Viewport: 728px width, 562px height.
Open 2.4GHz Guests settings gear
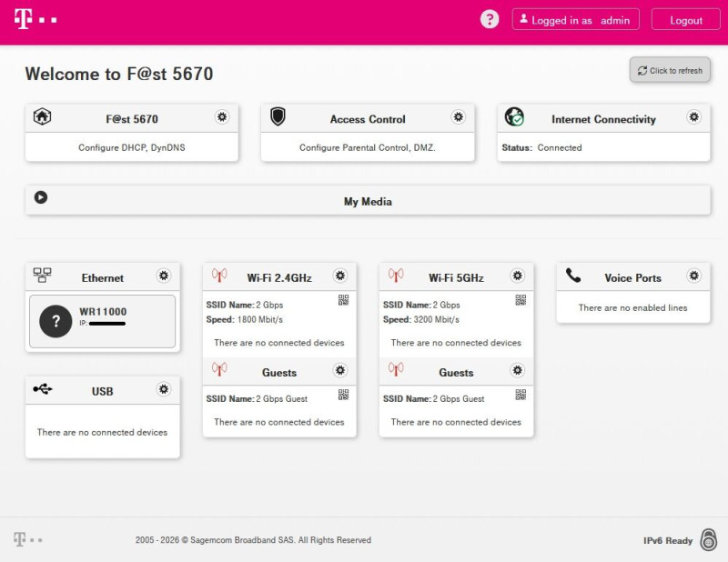(340, 370)
